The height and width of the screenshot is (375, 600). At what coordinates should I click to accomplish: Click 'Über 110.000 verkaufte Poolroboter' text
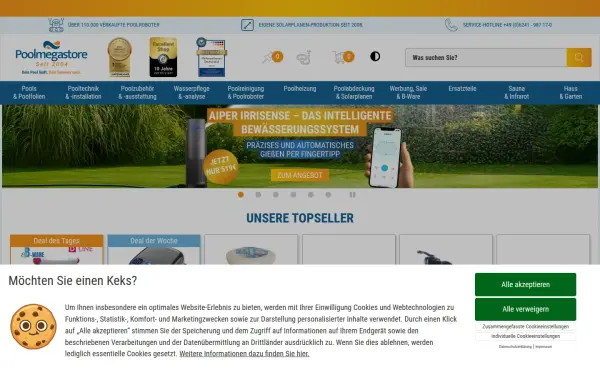tap(114, 25)
